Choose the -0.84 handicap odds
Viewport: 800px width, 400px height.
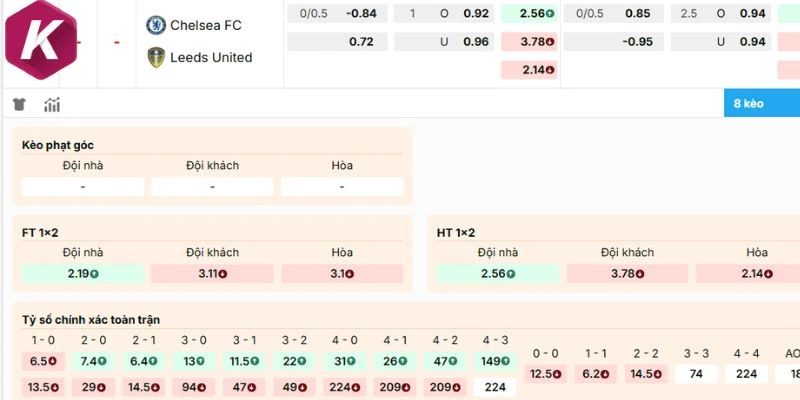(x=361, y=14)
